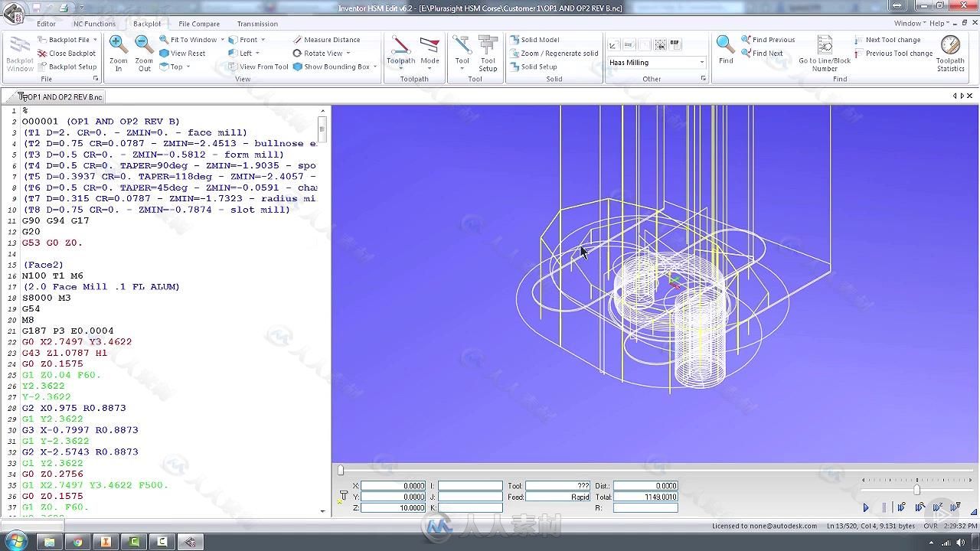This screenshot has width=980, height=551.
Task: Click Close Backplot
Action: pos(67,54)
